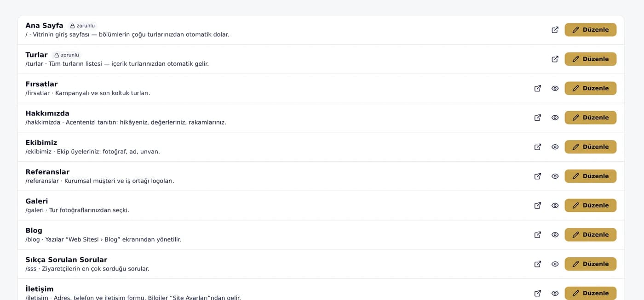Click description beginning '/ · Vitrinin giriş sayfası'
The image size is (644, 300).
click(x=127, y=34)
